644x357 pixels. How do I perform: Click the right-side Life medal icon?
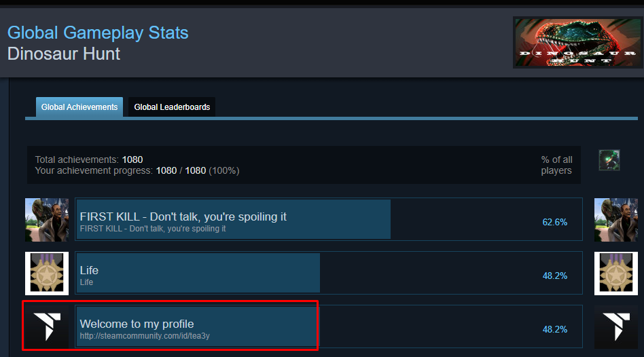(616, 274)
